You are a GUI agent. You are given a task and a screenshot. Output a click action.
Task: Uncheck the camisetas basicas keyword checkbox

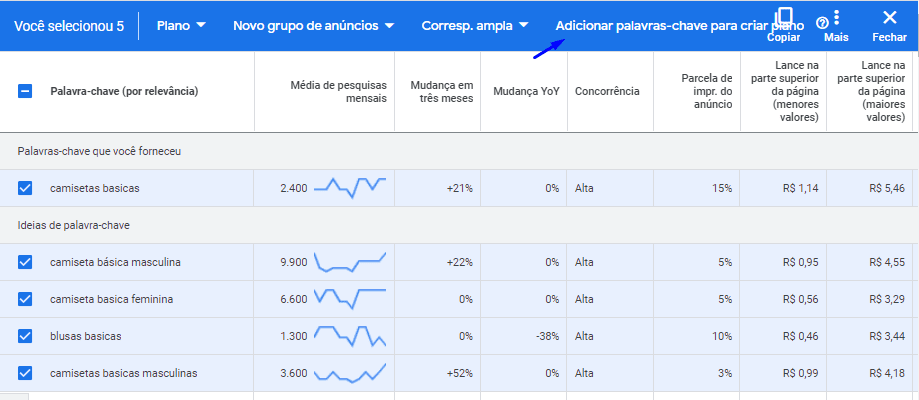coord(25,188)
